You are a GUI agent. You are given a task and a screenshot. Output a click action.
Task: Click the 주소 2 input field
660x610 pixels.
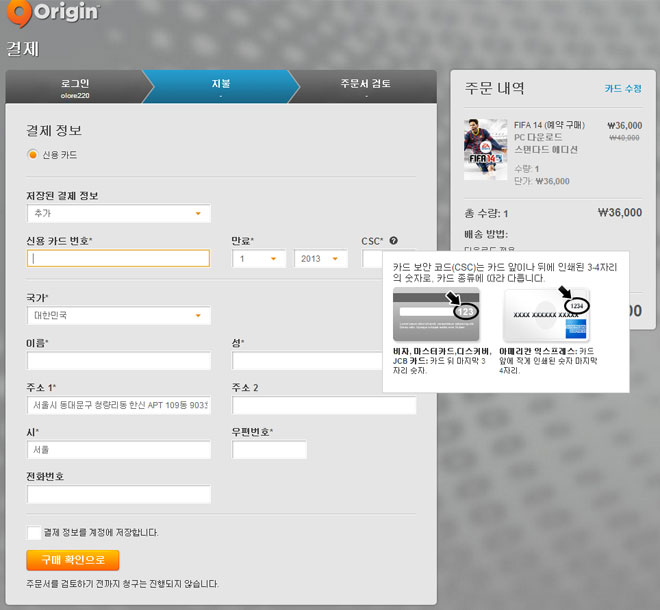pos(324,405)
